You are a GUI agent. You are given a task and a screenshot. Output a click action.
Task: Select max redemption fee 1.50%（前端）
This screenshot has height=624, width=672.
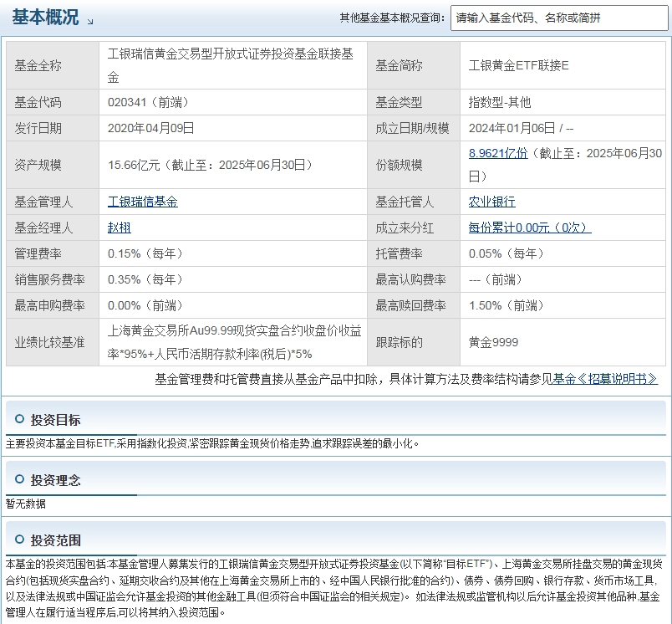507,305
